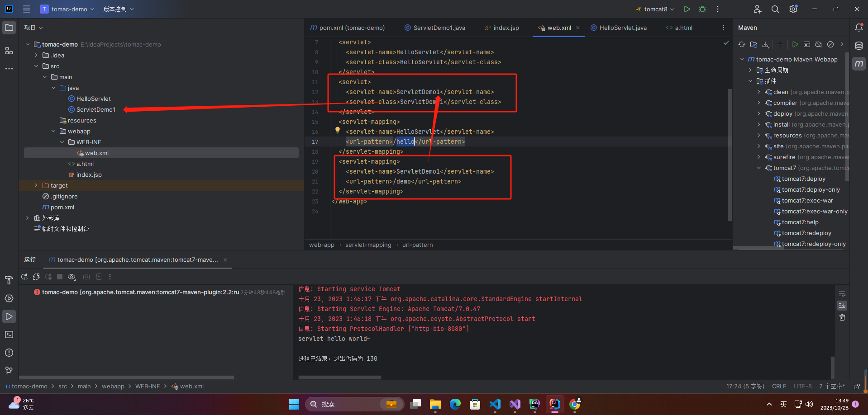
Task: Click the yellow intention bulb
Action: 337,131
